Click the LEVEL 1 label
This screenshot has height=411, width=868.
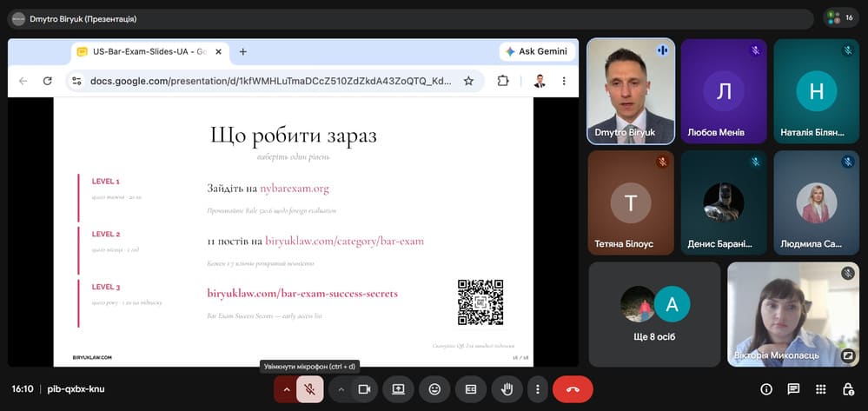(106, 181)
